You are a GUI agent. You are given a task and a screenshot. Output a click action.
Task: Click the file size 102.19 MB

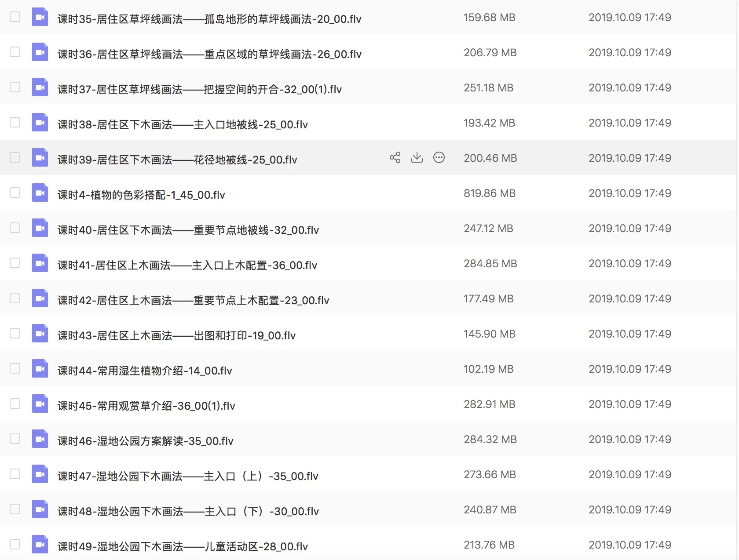pos(489,369)
